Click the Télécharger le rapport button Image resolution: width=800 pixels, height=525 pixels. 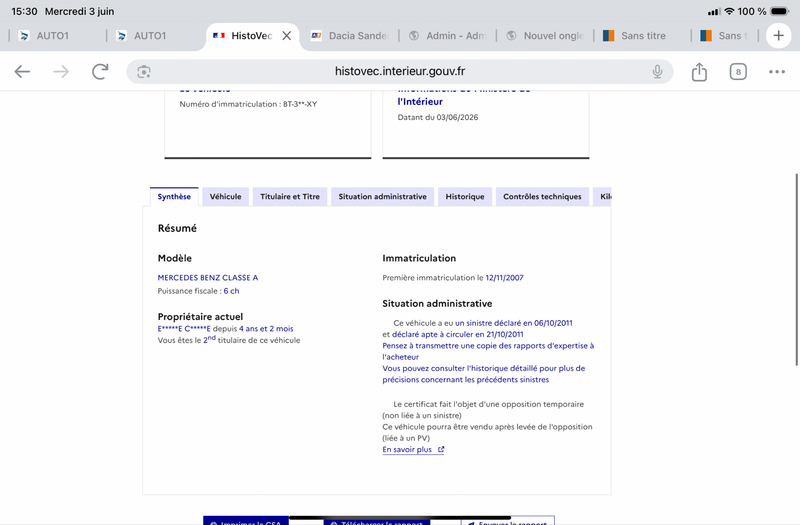pos(377,522)
